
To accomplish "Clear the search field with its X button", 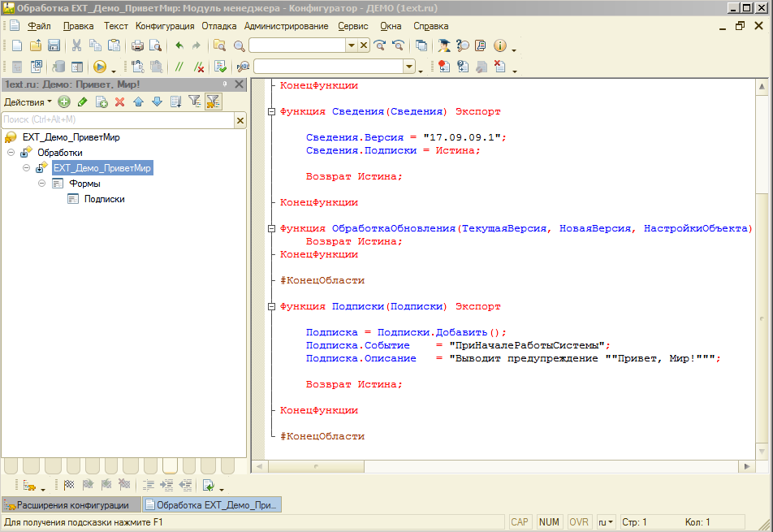I will [240, 119].
